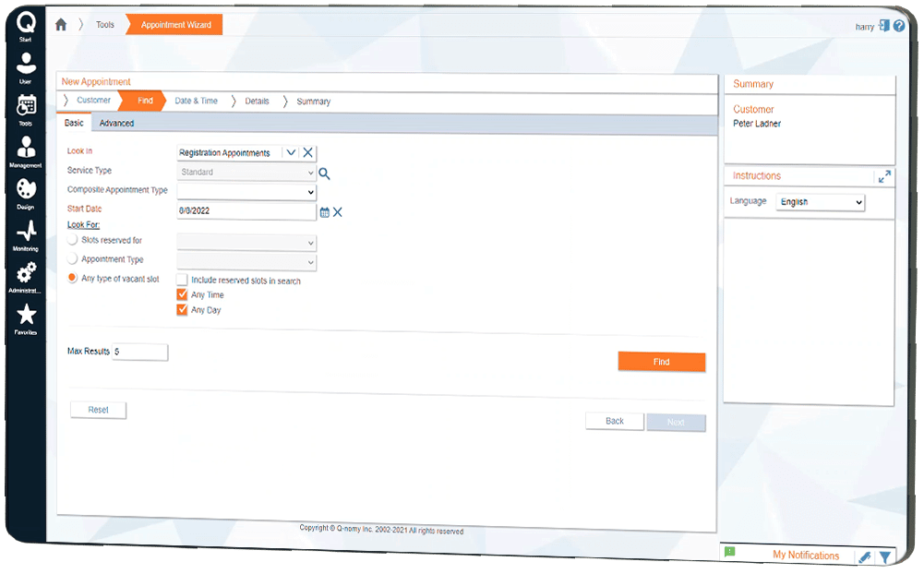Viewport: 924px width, 574px height.
Task: Expand the Look In dropdown arrow
Action: pos(291,153)
